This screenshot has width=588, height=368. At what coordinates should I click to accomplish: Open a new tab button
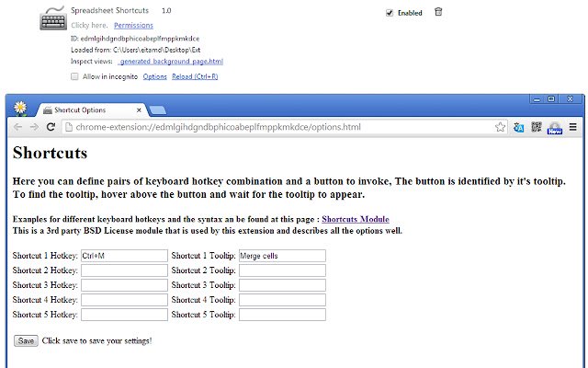click(157, 110)
